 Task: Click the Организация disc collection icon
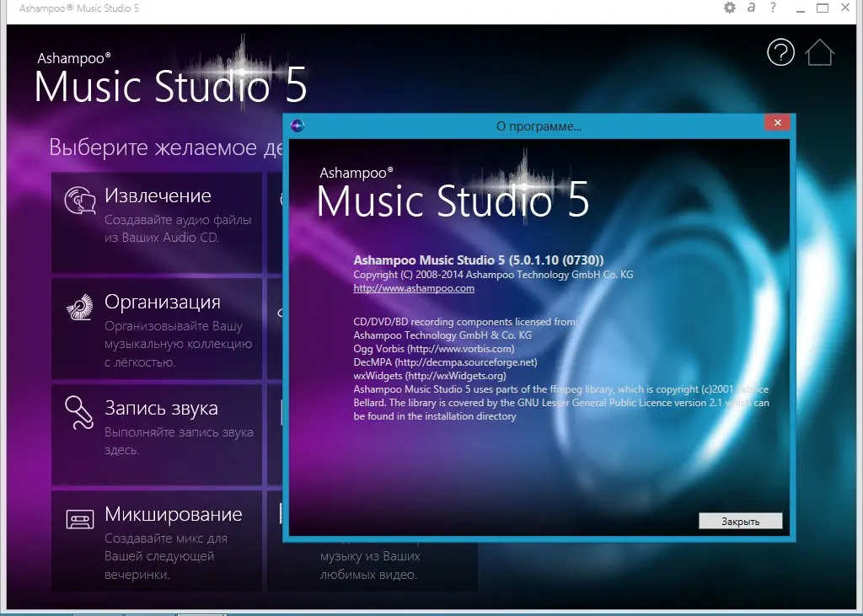click(80, 307)
